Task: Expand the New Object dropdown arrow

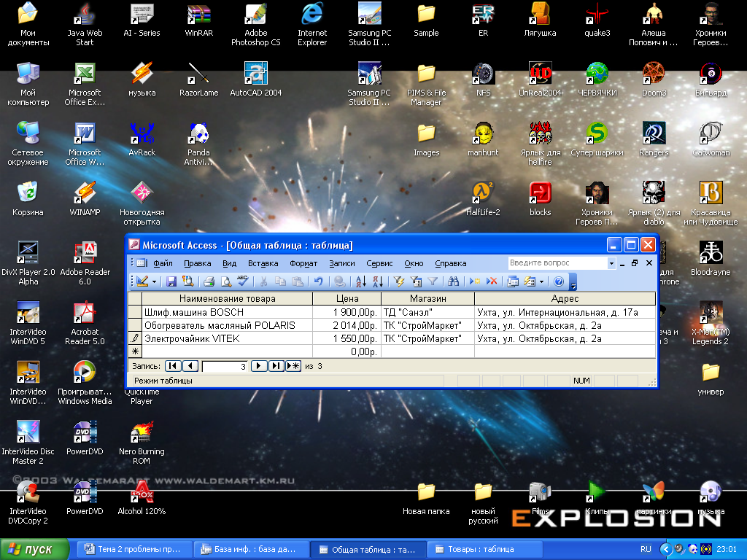Action: tap(542, 282)
